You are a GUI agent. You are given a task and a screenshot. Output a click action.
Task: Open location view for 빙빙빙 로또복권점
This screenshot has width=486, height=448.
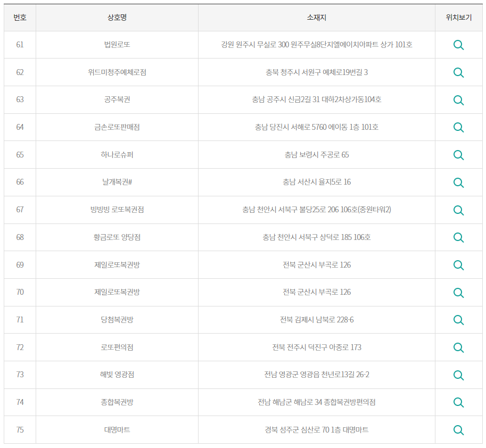pyautogui.click(x=458, y=210)
